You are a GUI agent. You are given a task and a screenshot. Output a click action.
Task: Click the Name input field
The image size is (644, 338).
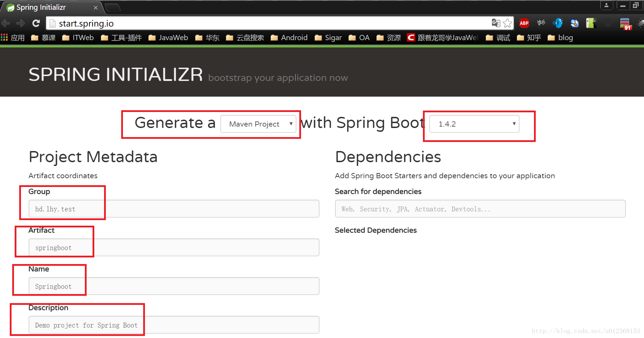pyautogui.click(x=174, y=286)
